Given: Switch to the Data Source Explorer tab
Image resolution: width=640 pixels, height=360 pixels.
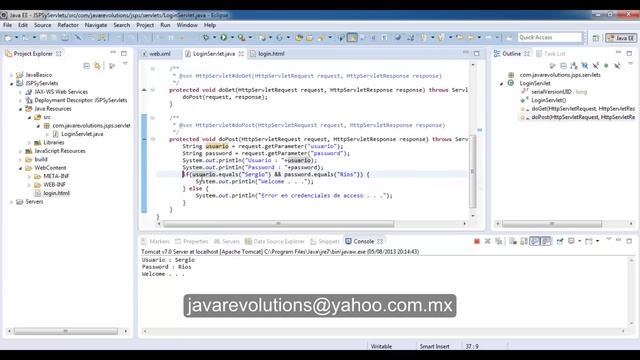Looking at the screenshot, I should [x=275, y=241].
